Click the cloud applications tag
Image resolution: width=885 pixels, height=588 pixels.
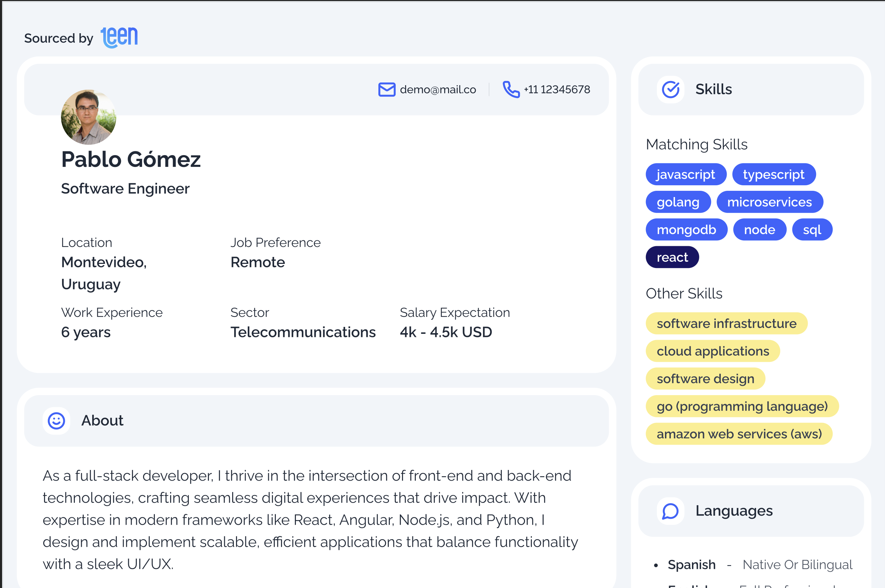[712, 351]
